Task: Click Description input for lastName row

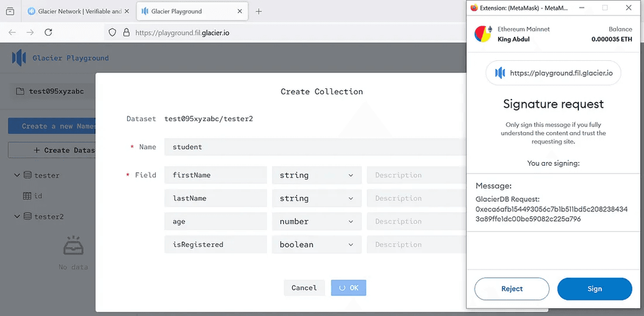Action: click(x=416, y=198)
